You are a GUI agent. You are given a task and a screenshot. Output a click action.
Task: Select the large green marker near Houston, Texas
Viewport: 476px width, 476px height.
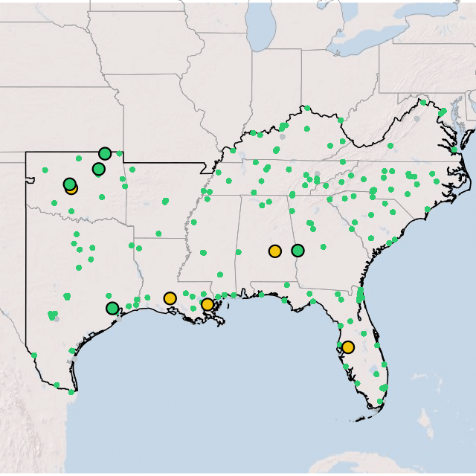[112, 309]
